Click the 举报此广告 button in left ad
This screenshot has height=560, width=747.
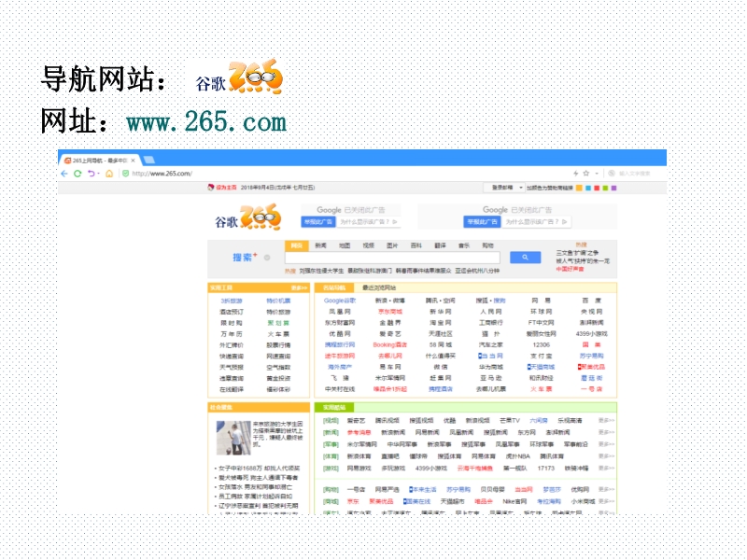[x=318, y=222]
